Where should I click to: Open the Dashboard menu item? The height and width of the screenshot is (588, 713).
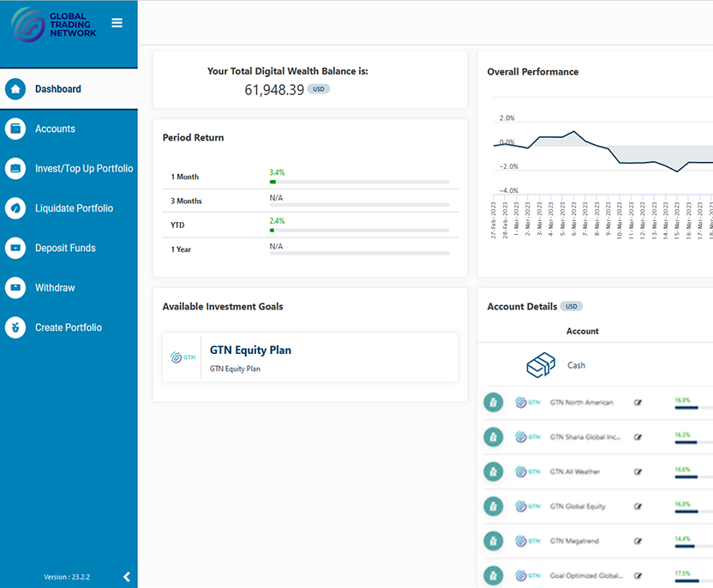(69, 88)
